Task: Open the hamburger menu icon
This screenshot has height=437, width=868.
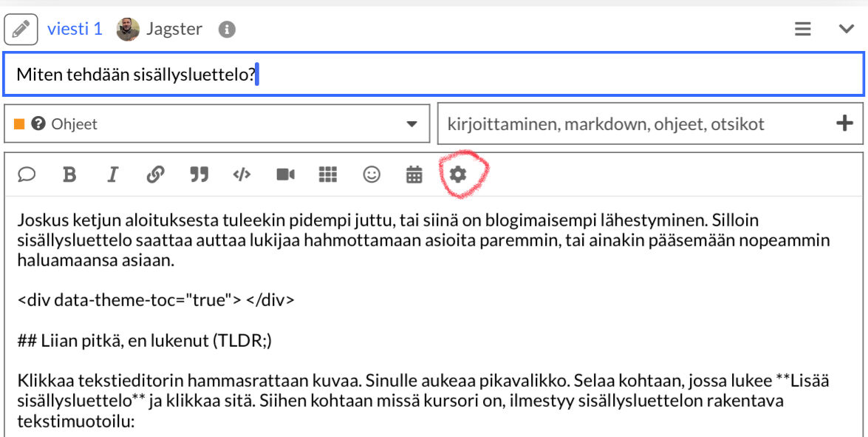Action: [x=802, y=30]
